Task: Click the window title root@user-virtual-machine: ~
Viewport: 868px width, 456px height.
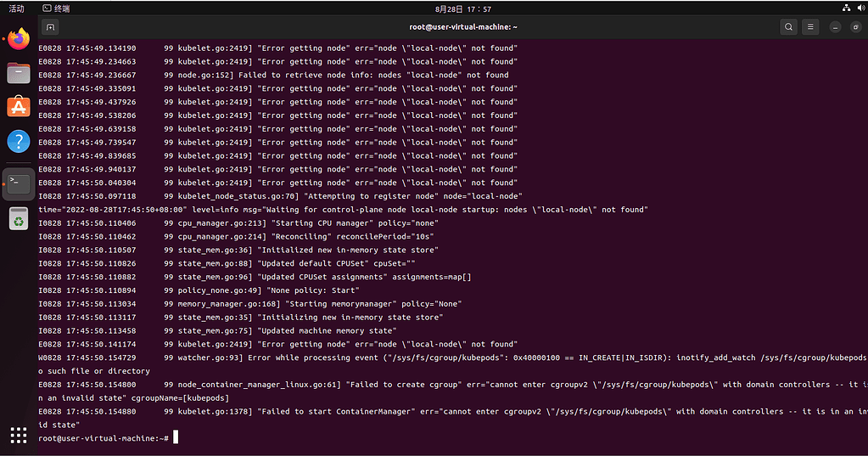Action: tap(462, 26)
